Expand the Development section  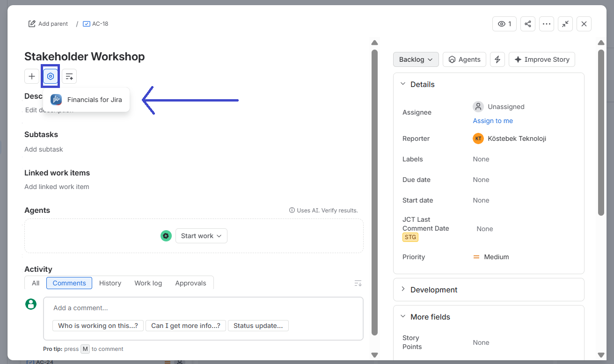[x=403, y=290]
